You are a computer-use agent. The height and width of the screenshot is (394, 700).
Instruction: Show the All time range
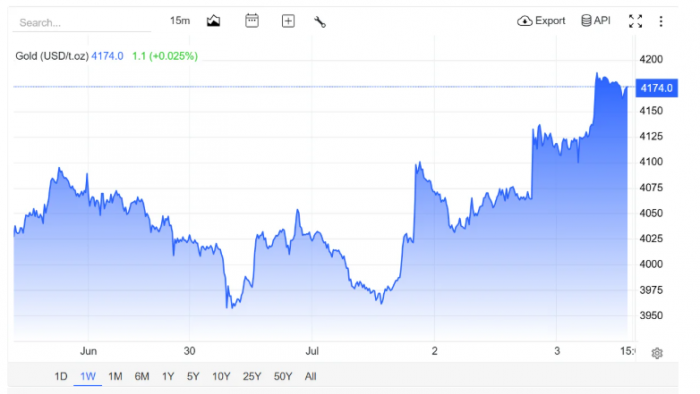coord(310,377)
